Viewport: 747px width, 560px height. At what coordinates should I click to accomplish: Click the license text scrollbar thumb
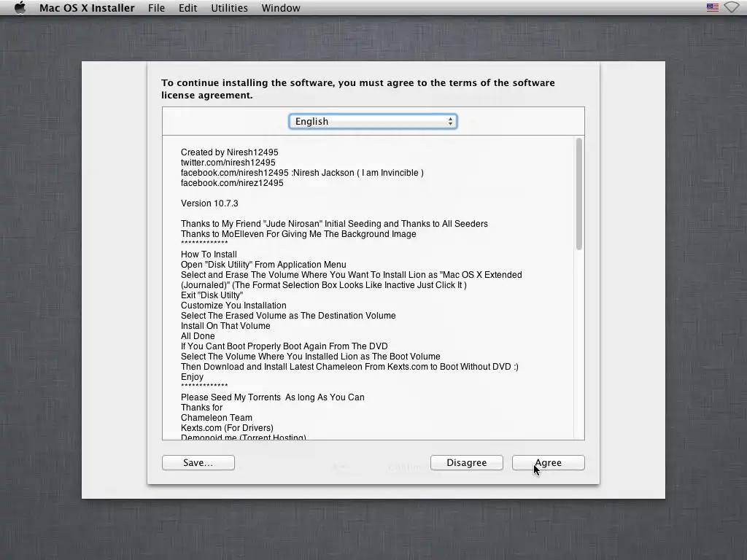coord(578,193)
